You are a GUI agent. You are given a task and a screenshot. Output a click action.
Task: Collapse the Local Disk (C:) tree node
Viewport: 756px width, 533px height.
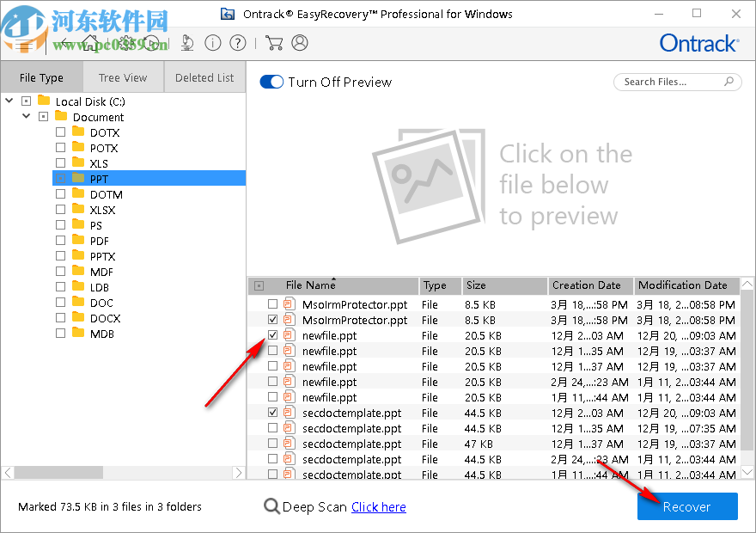9,101
